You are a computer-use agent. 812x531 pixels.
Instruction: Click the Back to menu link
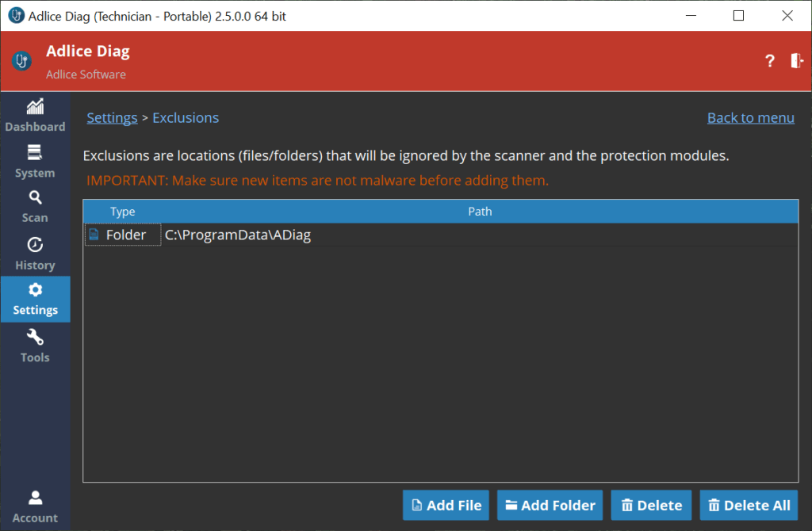[750, 118]
